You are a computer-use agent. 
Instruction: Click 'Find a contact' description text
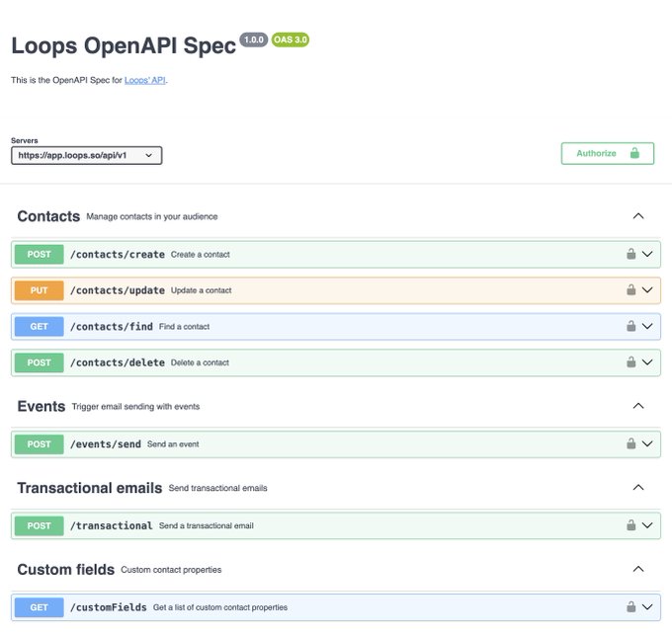(x=184, y=326)
